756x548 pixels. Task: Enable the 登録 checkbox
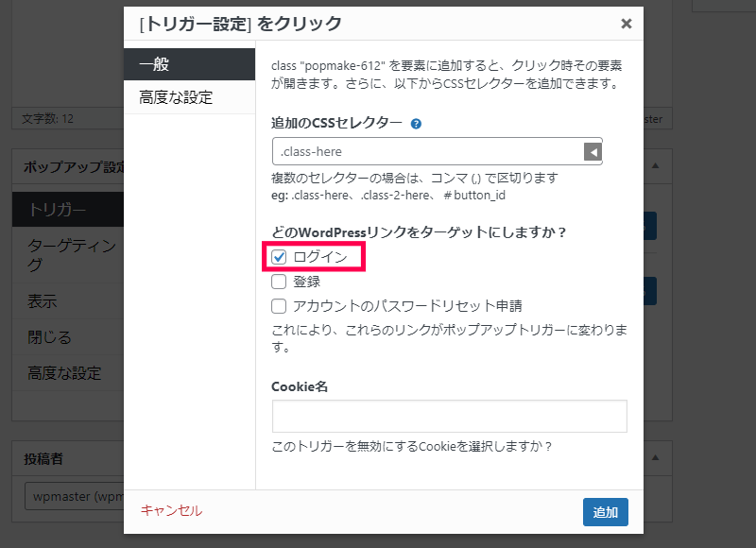tap(279, 282)
